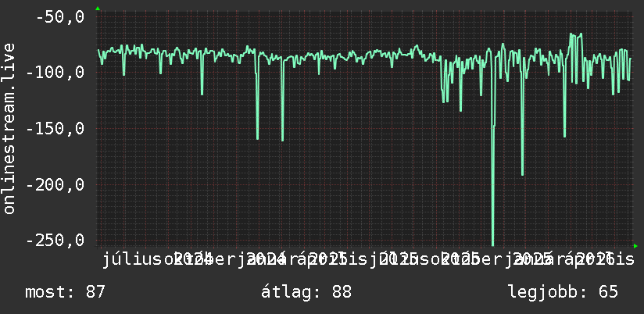This screenshot has height=314, width=644.
Task: Click the onlinestream.live vertical axis title
Action: [x=9, y=128]
